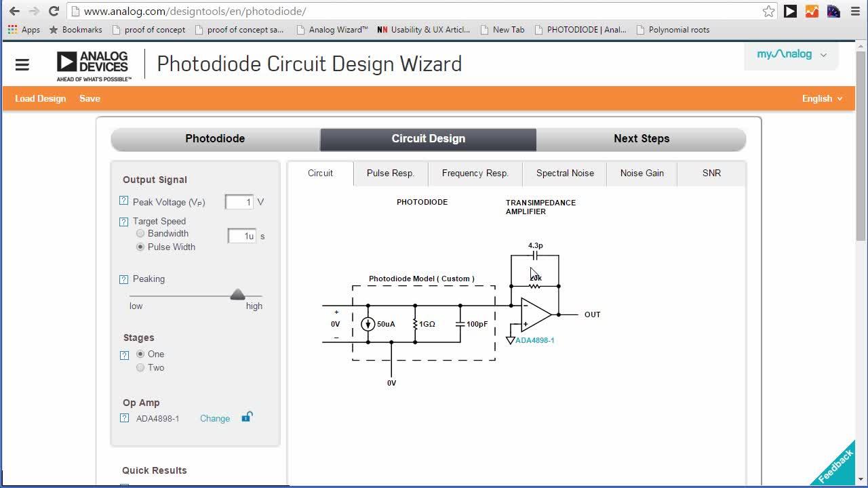Image resolution: width=868 pixels, height=488 pixels.
Task: Open the English language dropdown
Action: 822,98
